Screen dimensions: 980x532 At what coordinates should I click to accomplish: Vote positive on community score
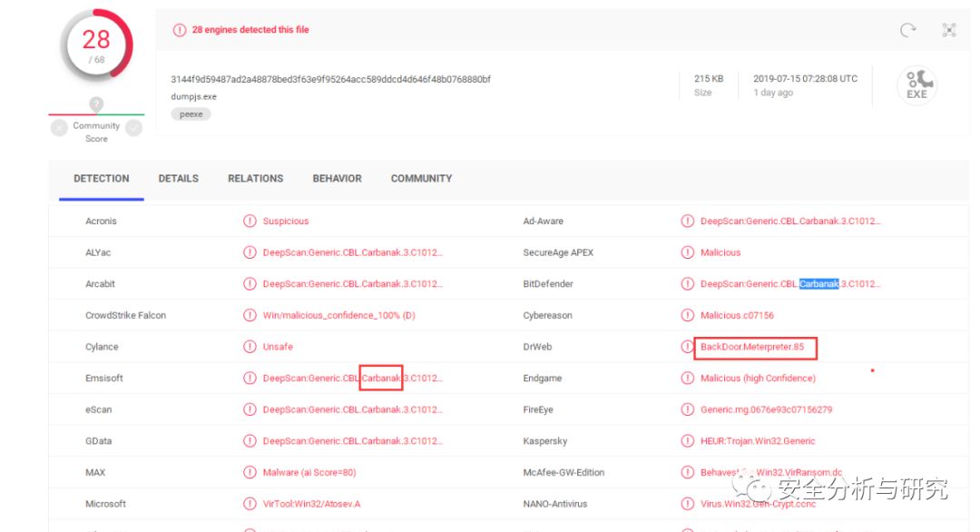[133, 128]
